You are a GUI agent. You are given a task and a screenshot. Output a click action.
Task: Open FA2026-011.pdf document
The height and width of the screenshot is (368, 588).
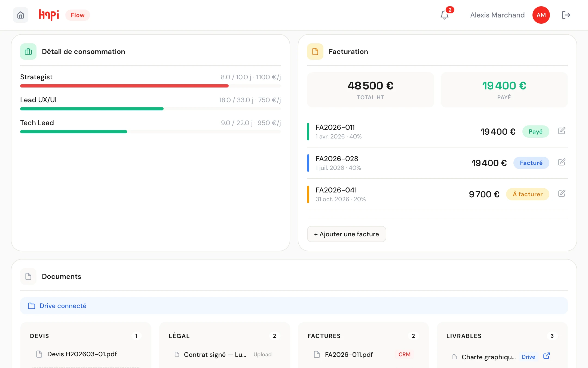coord(349,354)
